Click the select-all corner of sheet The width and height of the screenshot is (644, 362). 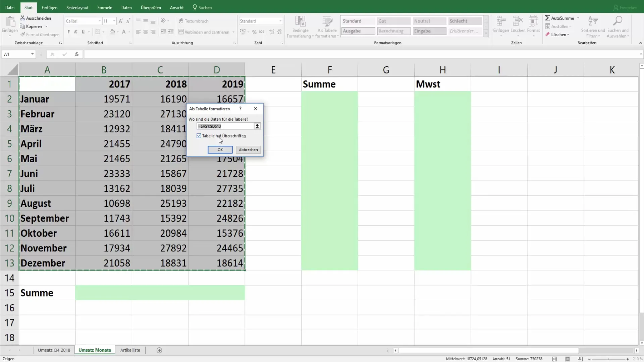(12, 70)
